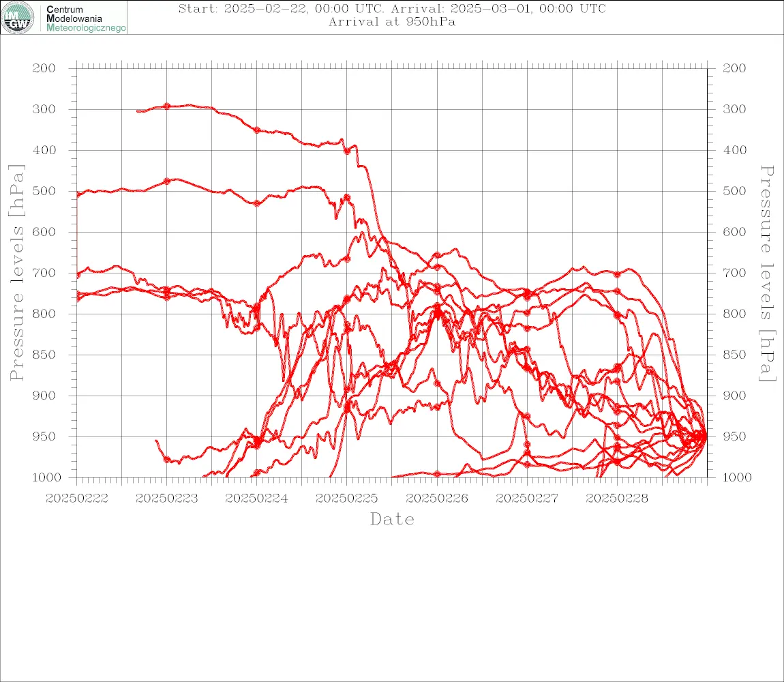This screenshot has height=682, width=784.
Task: Click the 700 hPa trajectory marker at 20250228
Action: click(x=617, y=274)
